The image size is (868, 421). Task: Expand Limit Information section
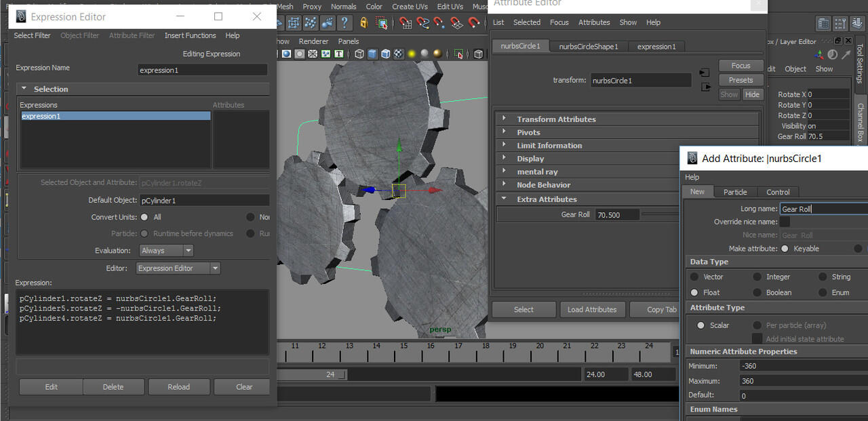[504, 145]
